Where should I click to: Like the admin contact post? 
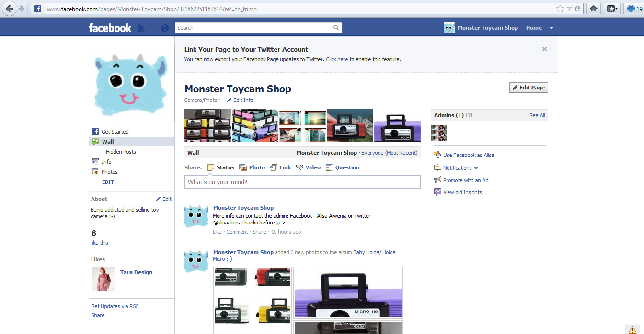217,232
